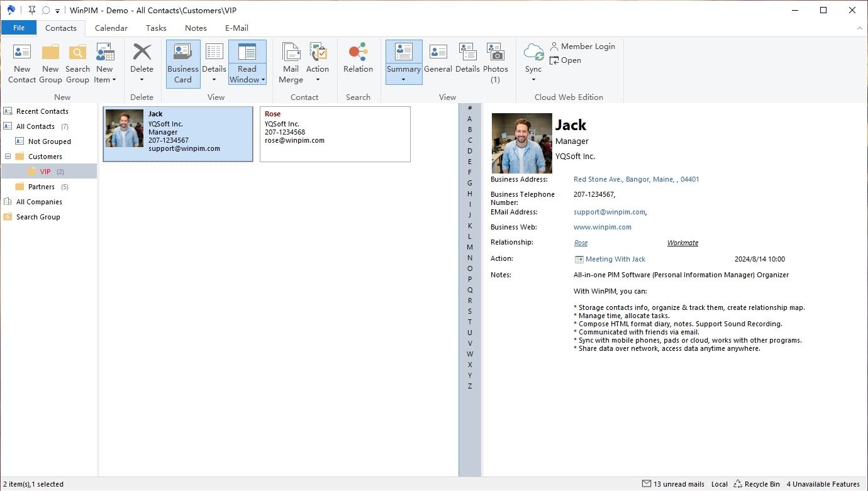The image size is (868, 491).
Task: Click the WinPIM app icon in title bar
Action: coord(11,10)
